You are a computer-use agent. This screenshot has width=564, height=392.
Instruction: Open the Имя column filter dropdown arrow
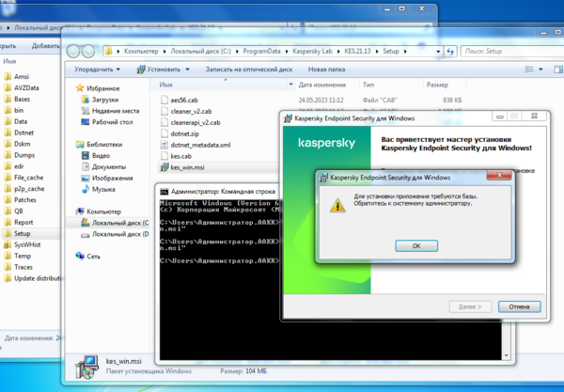(290, 85)
